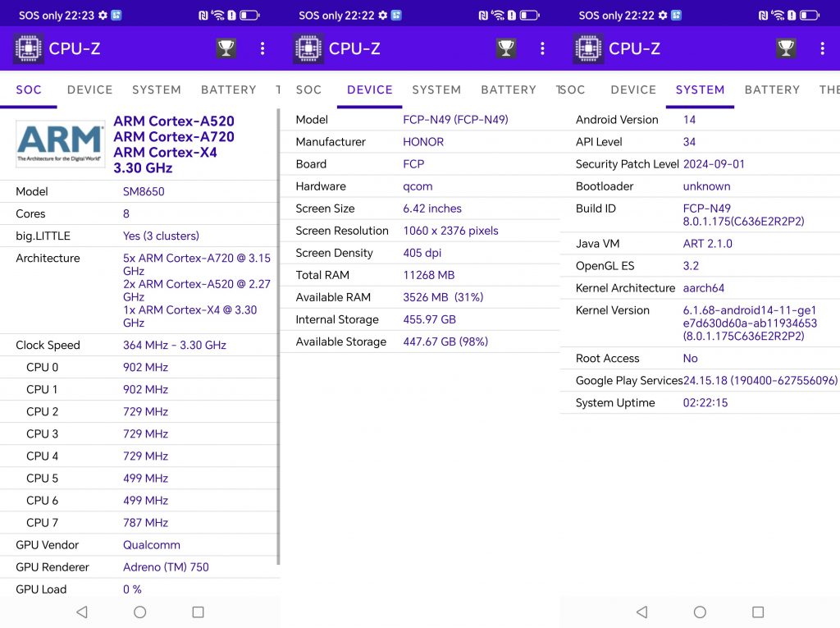This screenshot has width=840, height=628.
Task: Tap the CPU-Z chip logo in right screen
Action: pyautogui.click(x=589, y=48)
